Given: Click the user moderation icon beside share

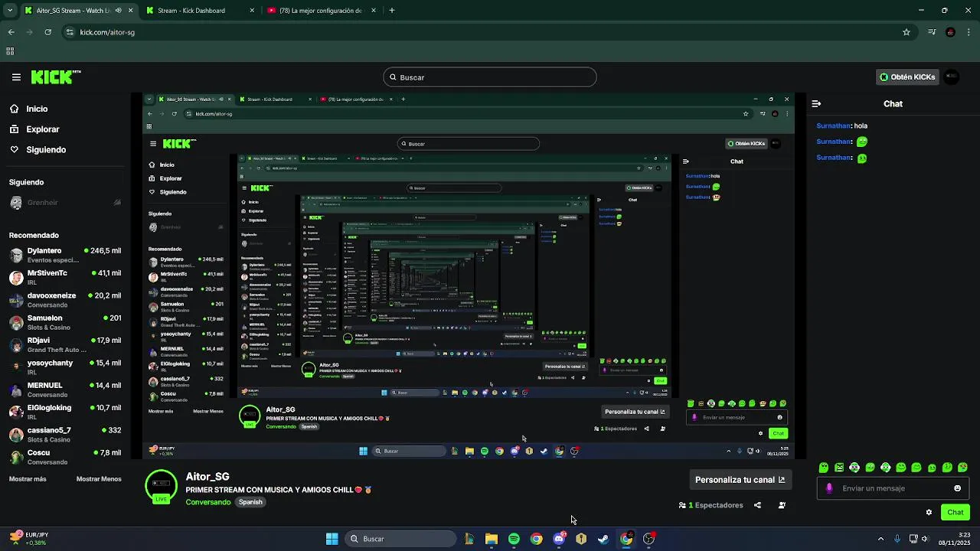Looking at the screenshot, I should pyautogui.click(x=782, y=505).
